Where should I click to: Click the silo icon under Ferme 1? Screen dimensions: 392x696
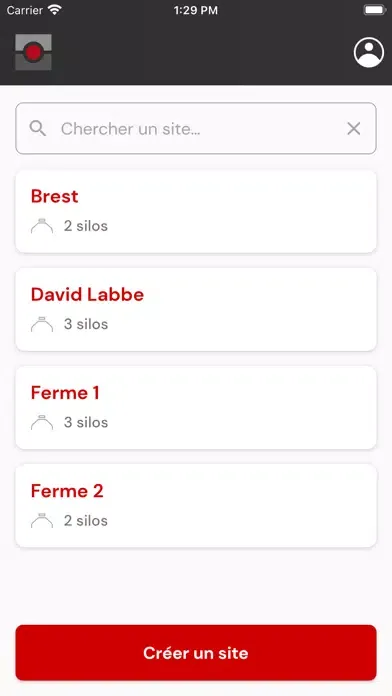[42, 422]
